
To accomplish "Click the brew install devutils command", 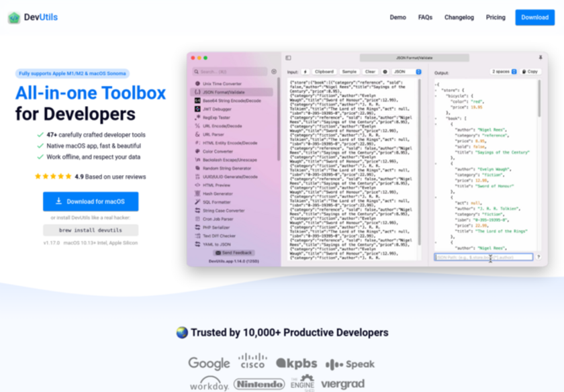I will coord(91,230).
